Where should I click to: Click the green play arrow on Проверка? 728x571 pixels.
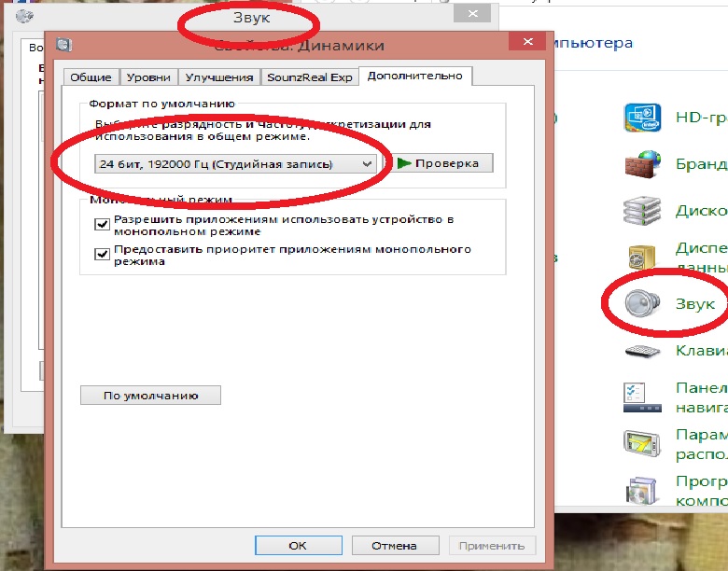click(x=404, y=163)
